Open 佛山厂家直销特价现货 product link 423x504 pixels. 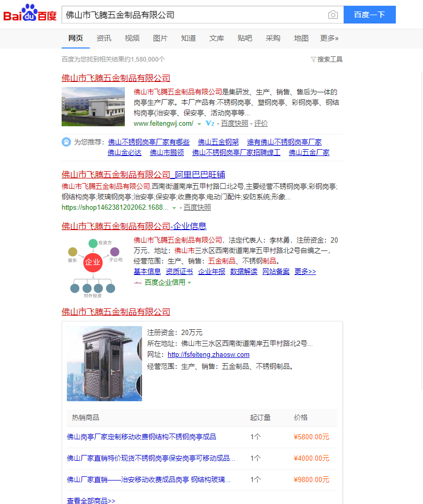[151, 459]
